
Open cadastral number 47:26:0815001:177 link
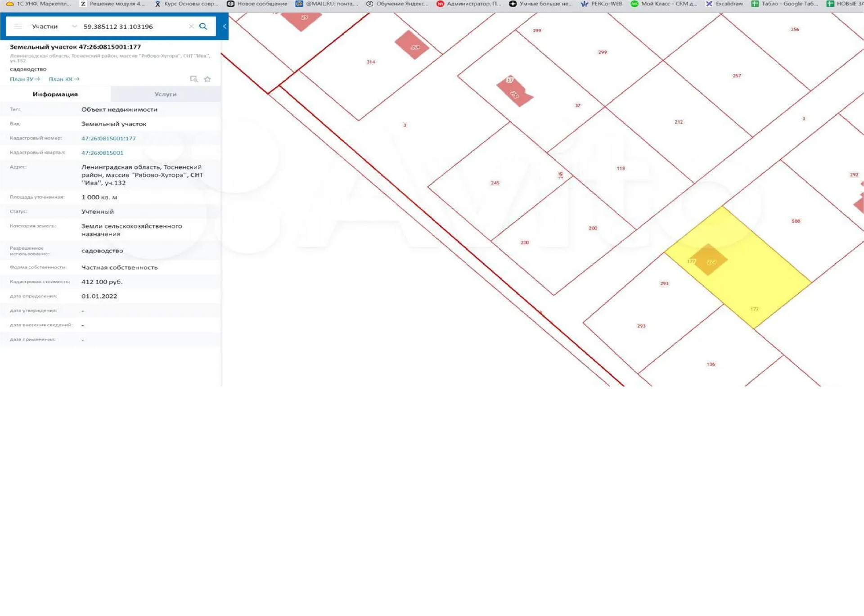pos(108,139)
